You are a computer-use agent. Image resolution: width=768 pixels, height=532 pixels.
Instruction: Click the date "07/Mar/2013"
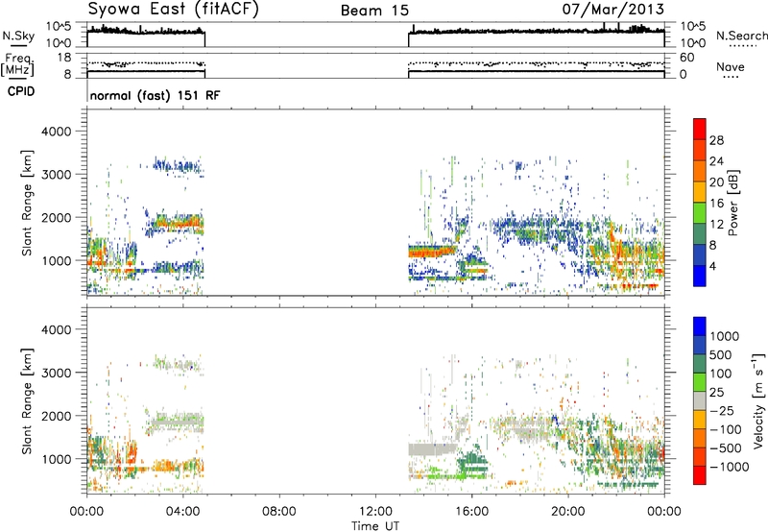(612, 10)
